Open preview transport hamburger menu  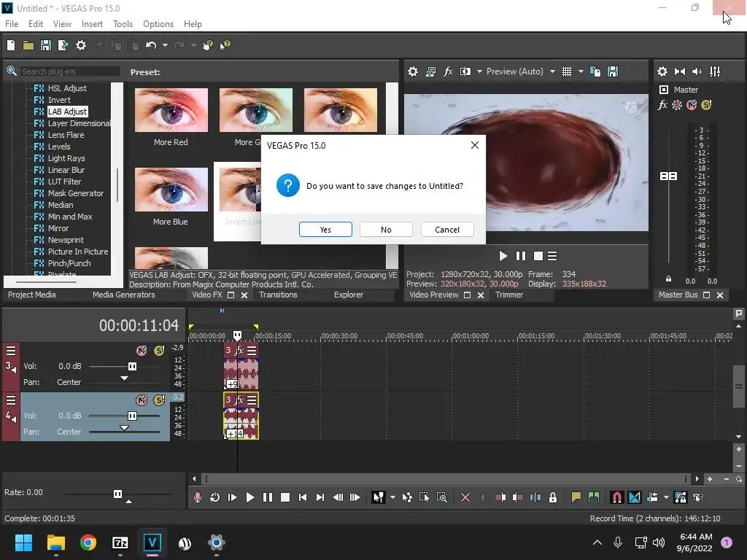click(x=552, y=256)
